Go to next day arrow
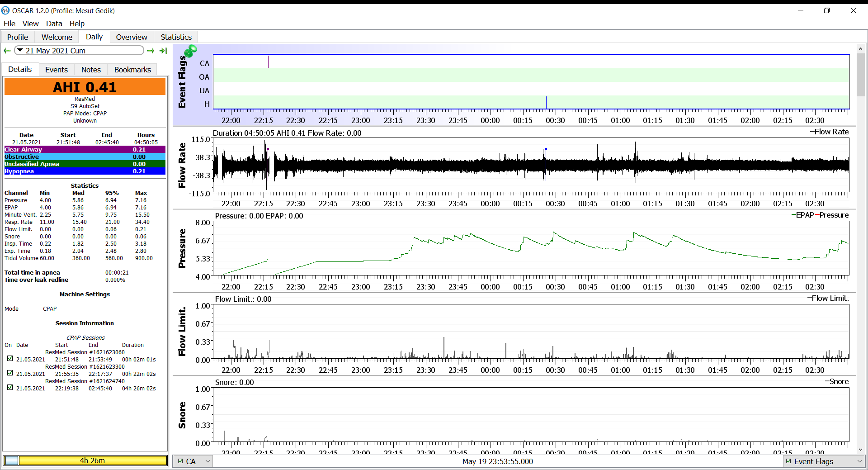Screen dimensions: 868x470 pos(151,51)
